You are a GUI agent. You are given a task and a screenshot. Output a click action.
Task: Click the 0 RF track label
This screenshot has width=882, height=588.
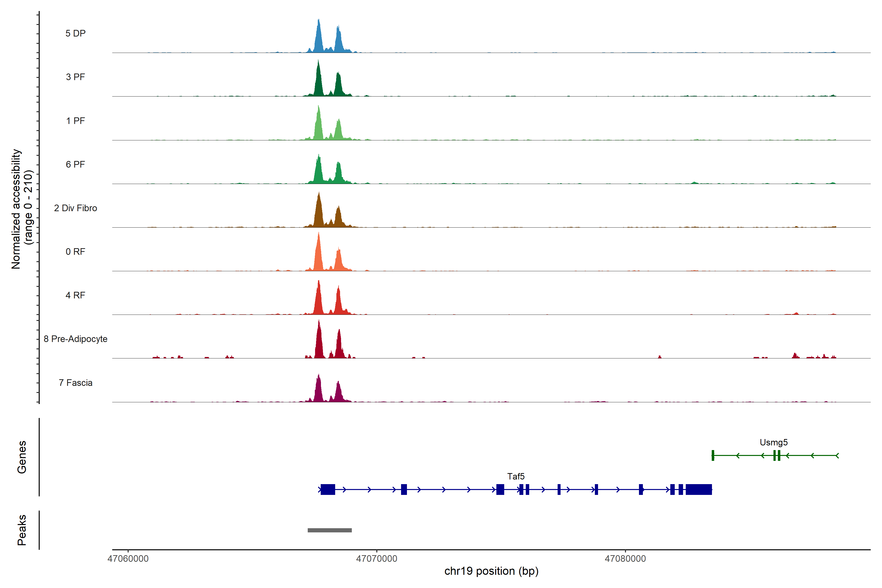point(75,252)
